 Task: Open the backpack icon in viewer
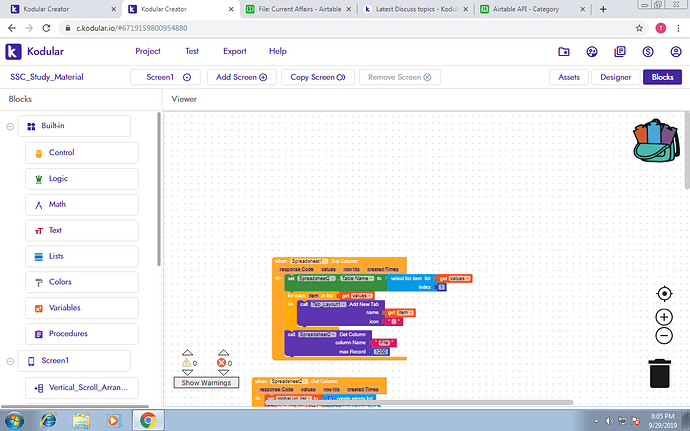pos(656,141)
